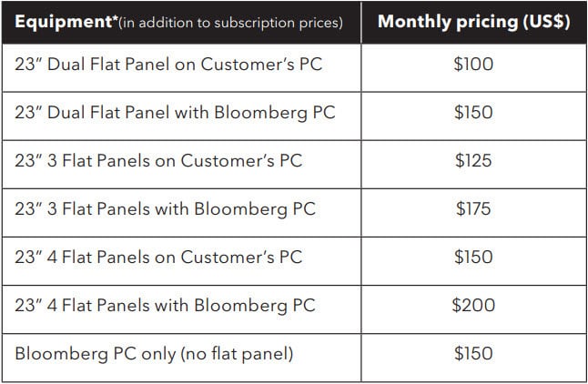This screenshot has height=384, width=588.
Task: Select Bloomberg PC only (no flat panel)
Action: (154, 354)
